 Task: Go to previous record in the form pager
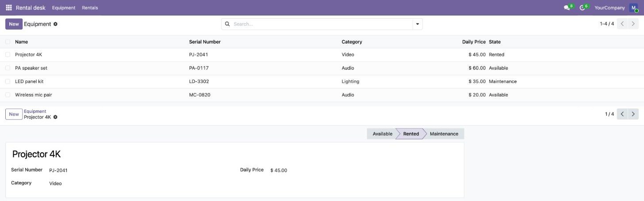click(622, 114)
